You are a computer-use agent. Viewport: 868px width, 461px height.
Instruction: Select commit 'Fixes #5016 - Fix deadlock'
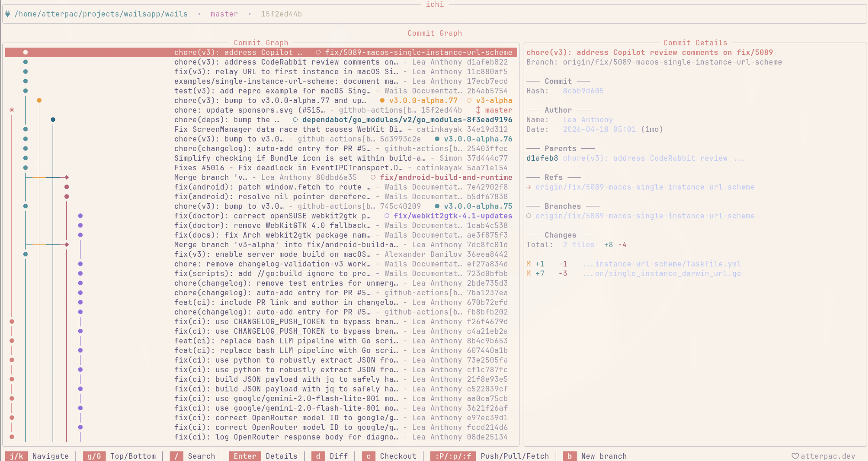(x=261, y=168)
